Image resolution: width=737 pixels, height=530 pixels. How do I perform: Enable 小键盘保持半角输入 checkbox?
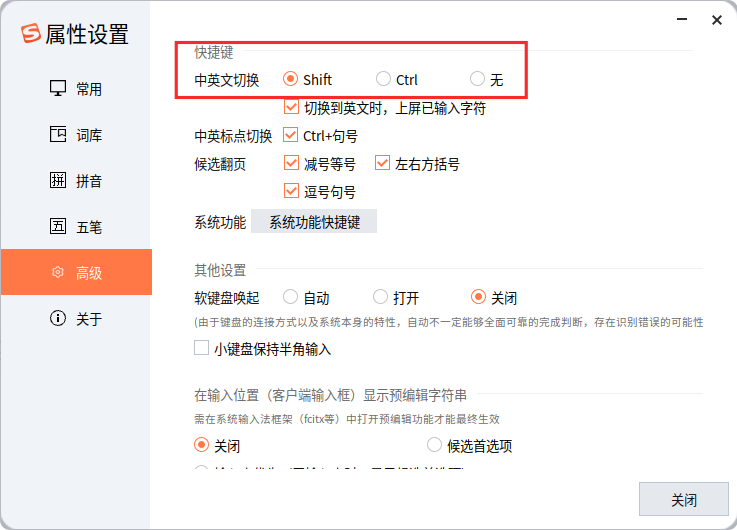pyautogui.click(x=202, y=348)
